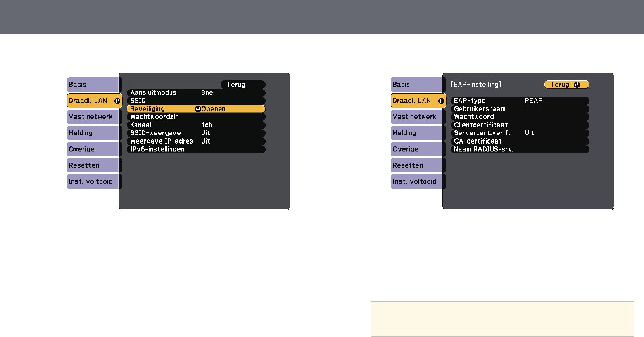644x337 pixels.
Task: Open IPv6-instellingen menu row
Action: [196, 149]
